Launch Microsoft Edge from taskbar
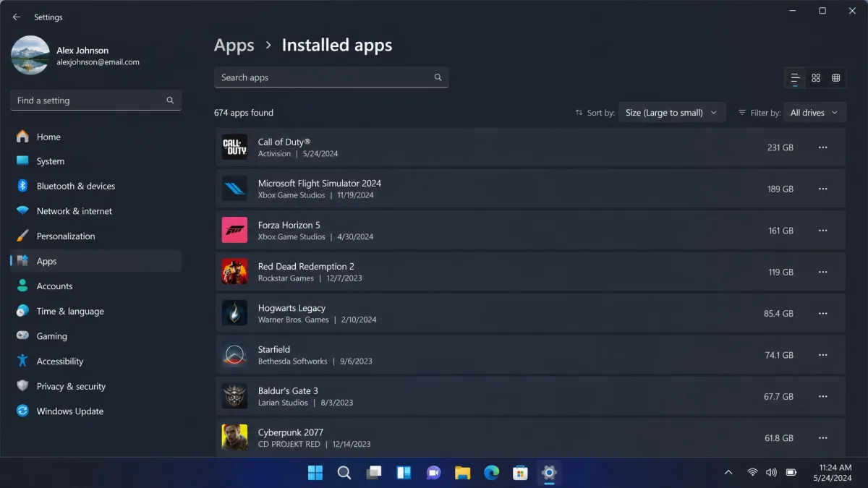This screenshot has width=868, height=488. pyautogui.click(x=492, y=473)
